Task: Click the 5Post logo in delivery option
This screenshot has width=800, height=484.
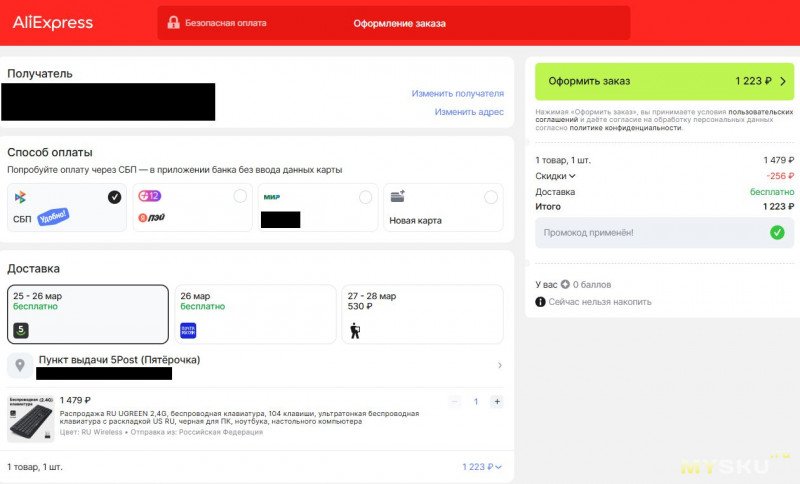Action: (21, 329)
